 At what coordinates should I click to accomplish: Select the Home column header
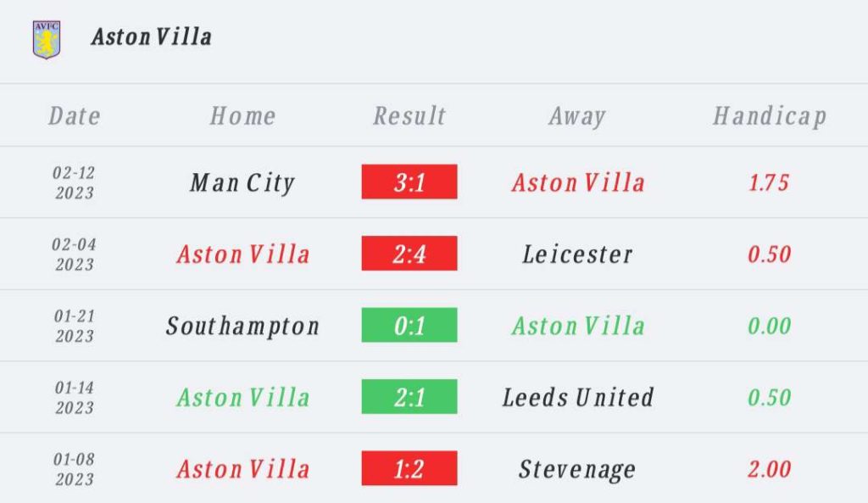[242, 116]
